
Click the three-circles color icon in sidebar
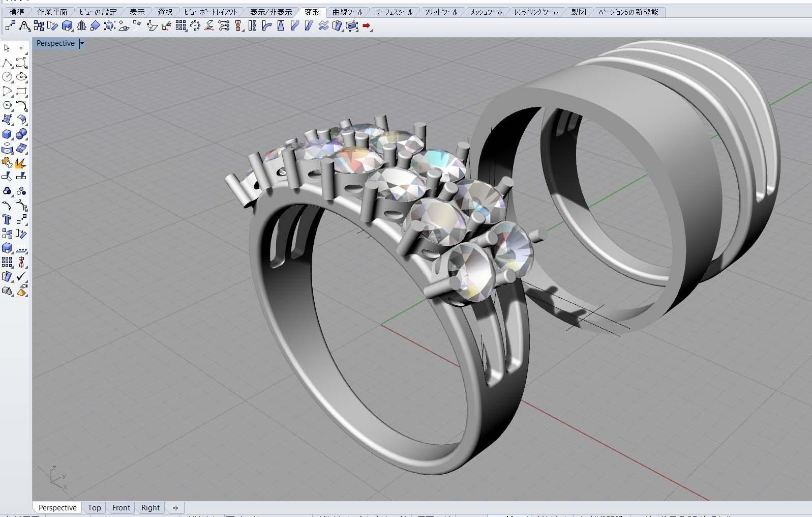[21, 191]
